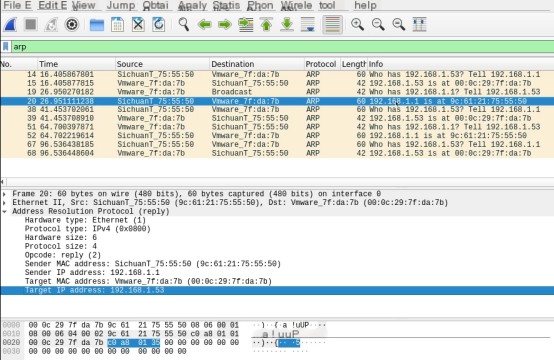
Task: Open a capture file folder icon
Action: click(x=96, y=25)
